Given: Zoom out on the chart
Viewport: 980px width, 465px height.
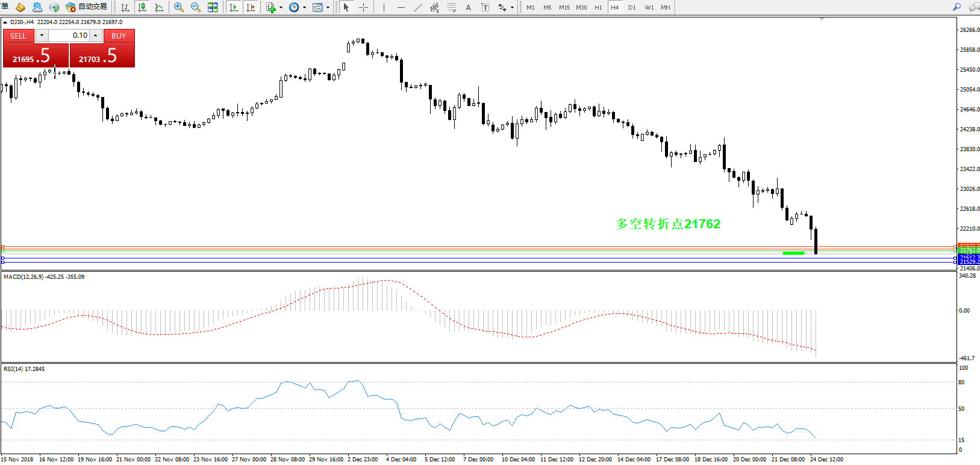Looking at the screenshot, I should [196, 7].
